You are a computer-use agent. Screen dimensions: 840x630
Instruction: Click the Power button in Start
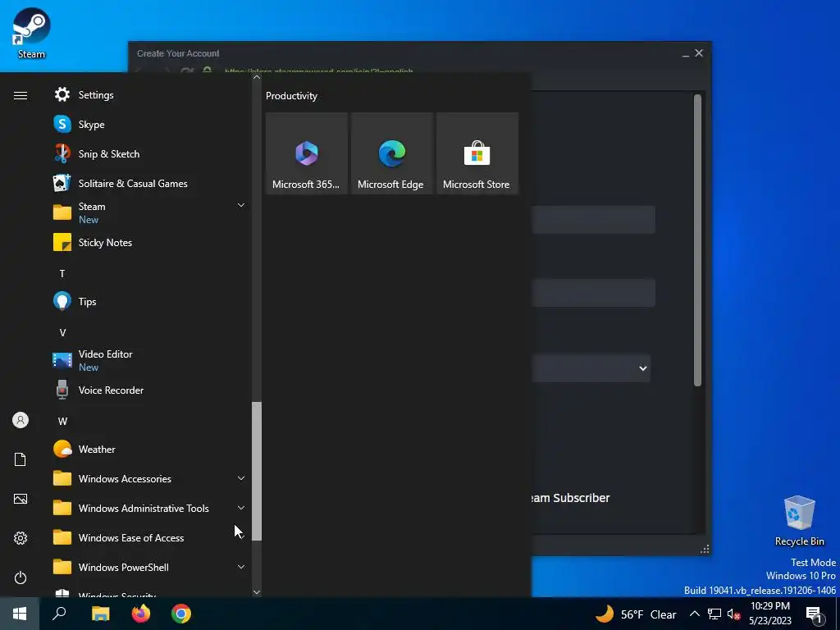click(21, 577)
